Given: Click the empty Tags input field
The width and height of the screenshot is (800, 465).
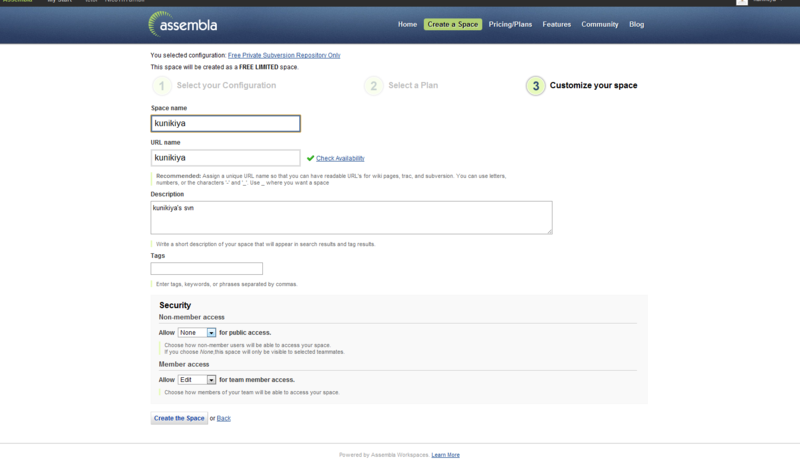Looking at the screenshot, I should coord(207,268).
